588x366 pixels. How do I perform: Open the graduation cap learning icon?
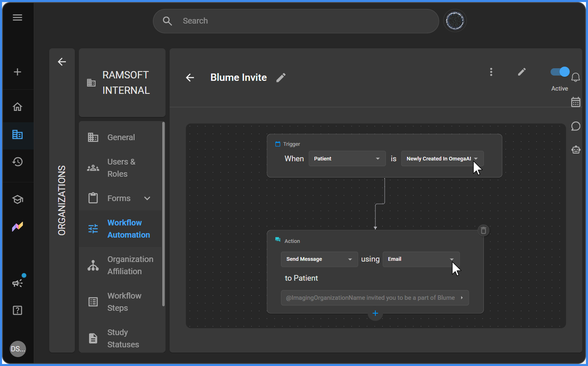17,199
